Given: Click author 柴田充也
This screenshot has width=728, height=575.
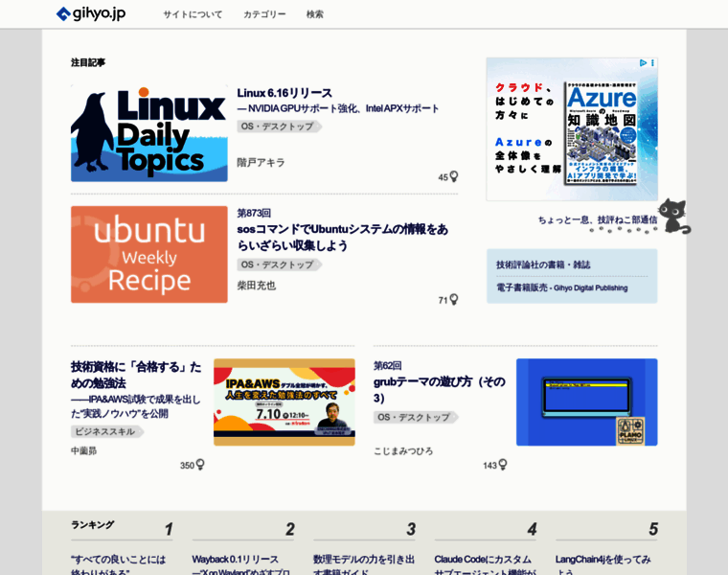Looking at the screenshot, I should pos(257,286).
